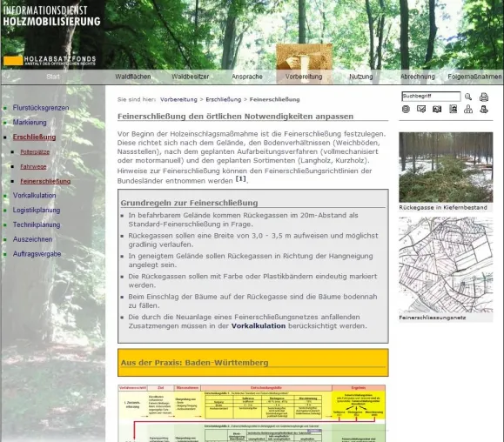Open the Logistikplanung sidebar link
Viewport: 504px width, 442px height.
coord(37,210)
